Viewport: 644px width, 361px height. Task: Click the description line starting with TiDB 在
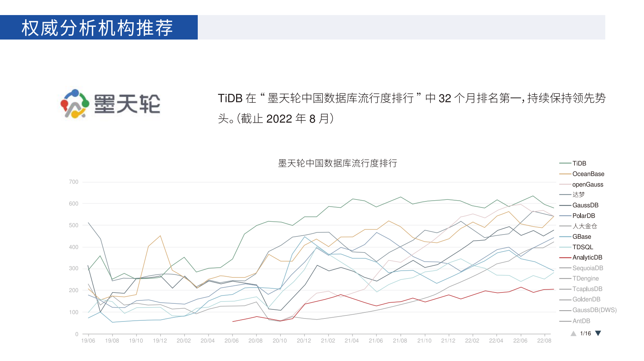point(412,98)
